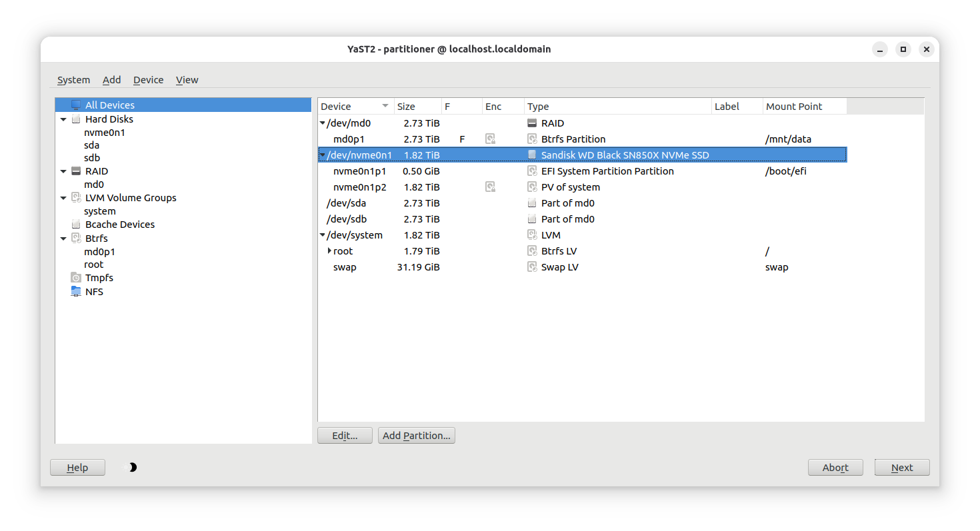This screenshot has width=980, height=531.
Task: Select nvme0n1 under Hard Disks
Action: click(105, 133)
